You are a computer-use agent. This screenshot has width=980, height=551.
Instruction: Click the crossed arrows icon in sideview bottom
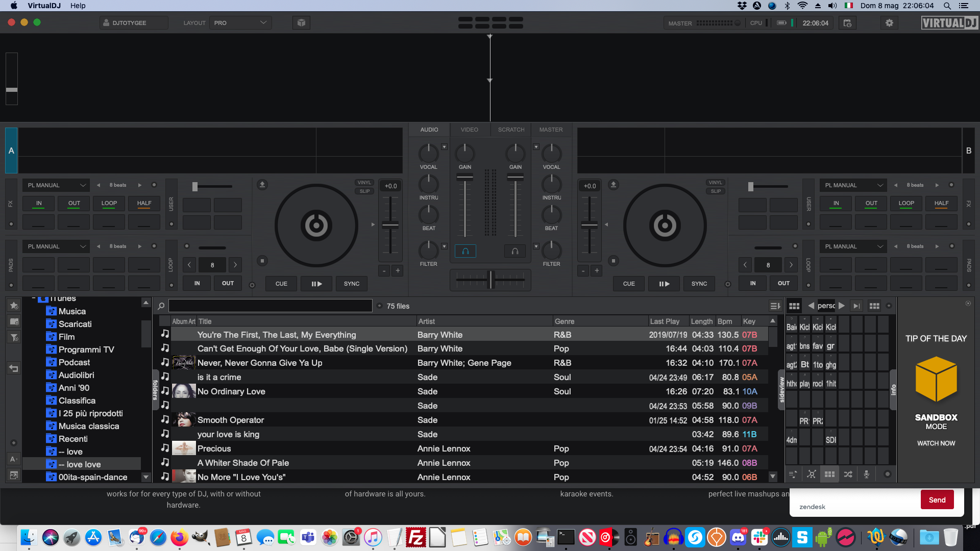pyautogui.click(x=811, y=474)
